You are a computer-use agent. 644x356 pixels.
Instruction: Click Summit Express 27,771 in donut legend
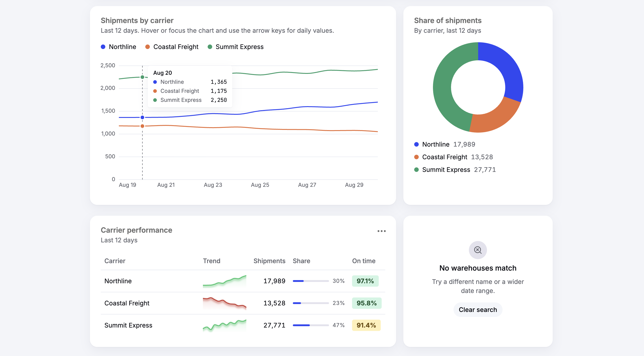pos(455,169)
